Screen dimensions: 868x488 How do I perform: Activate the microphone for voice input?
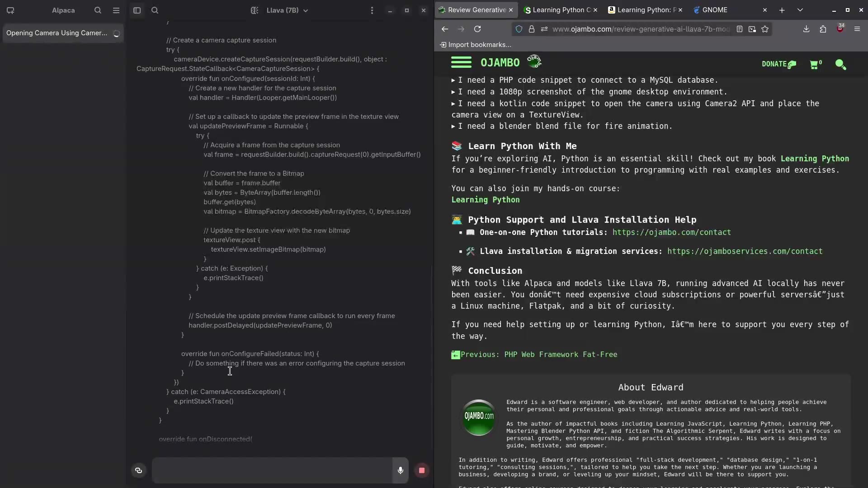pos(401,470)
